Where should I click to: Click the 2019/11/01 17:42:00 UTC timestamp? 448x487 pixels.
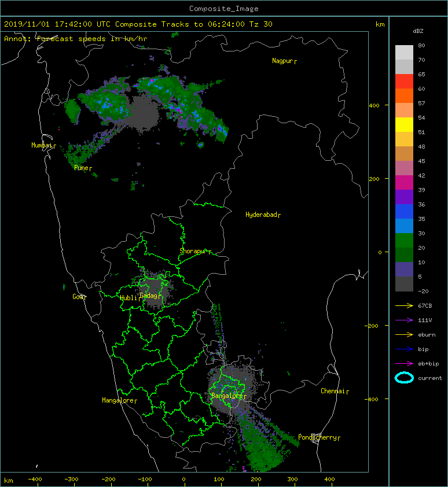pyautogui.click(x=57, y=24)
